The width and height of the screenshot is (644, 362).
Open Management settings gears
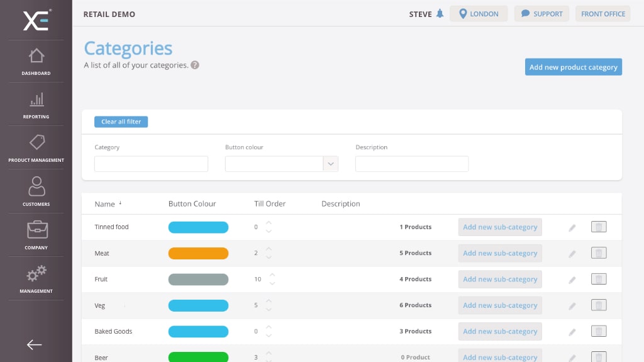click(36, 279)
